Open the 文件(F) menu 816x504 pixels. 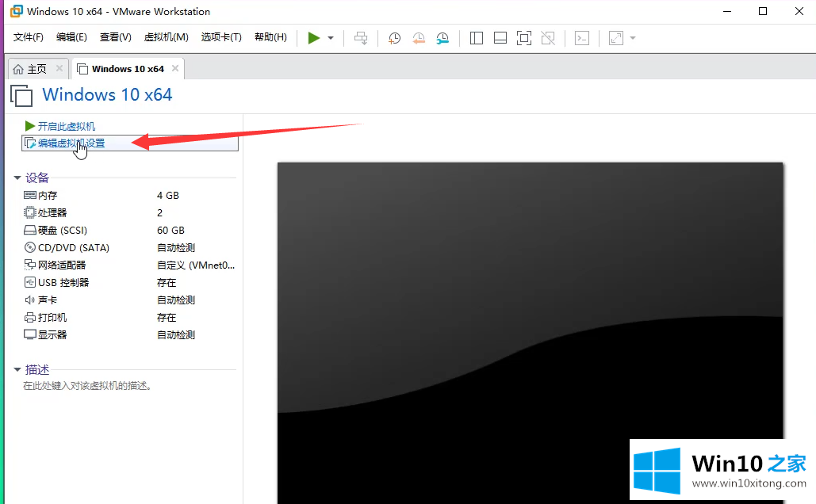28,37
